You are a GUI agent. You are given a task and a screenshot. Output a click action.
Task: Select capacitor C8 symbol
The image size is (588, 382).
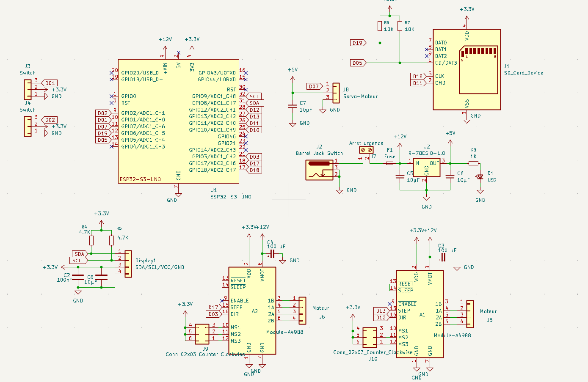tap(102, 277)
